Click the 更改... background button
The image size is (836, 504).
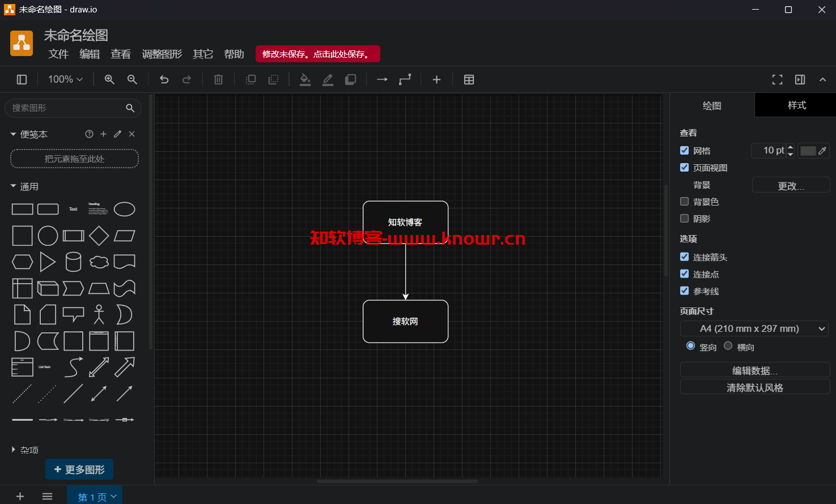pos(791,185)
